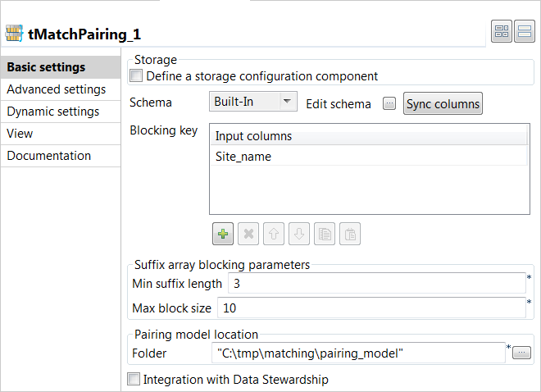Go to the Documentation tab
Viewport: 541px width, 392px height.
(49, 156)
